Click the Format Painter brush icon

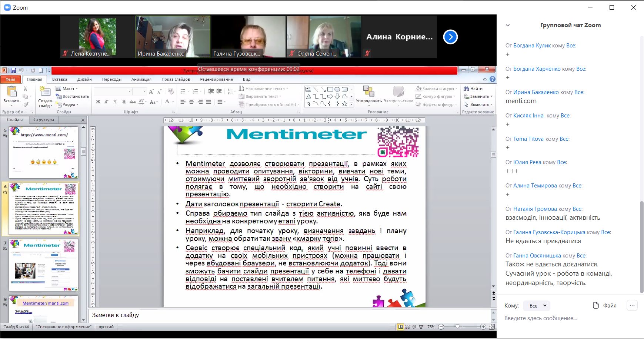pyautogui.click(x=26, y=105)
